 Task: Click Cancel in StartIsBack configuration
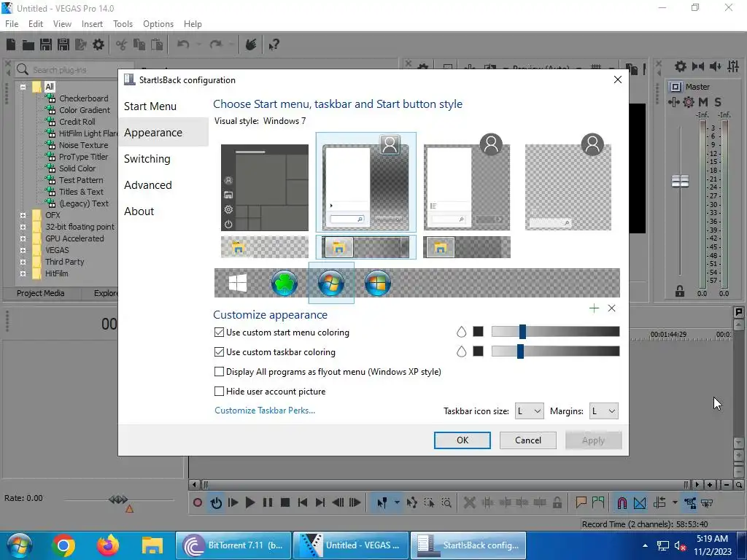[x=528, y=440]
